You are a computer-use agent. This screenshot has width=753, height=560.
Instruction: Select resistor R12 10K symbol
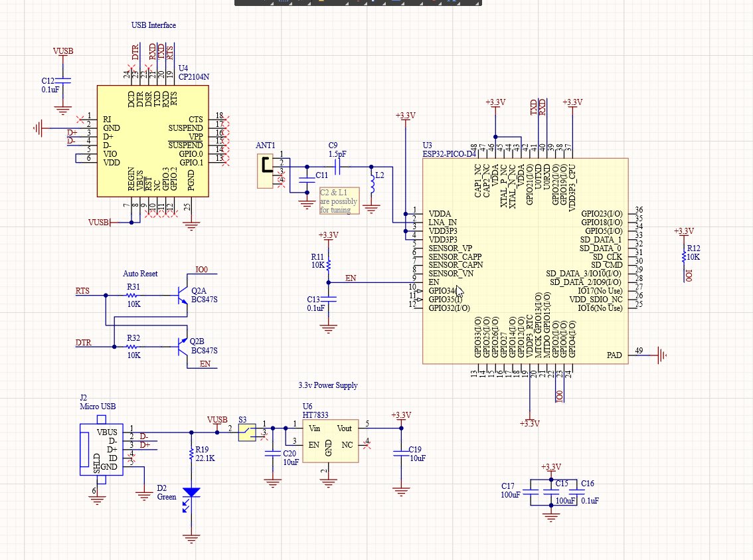pyautogui.click(x=685, y=257)
